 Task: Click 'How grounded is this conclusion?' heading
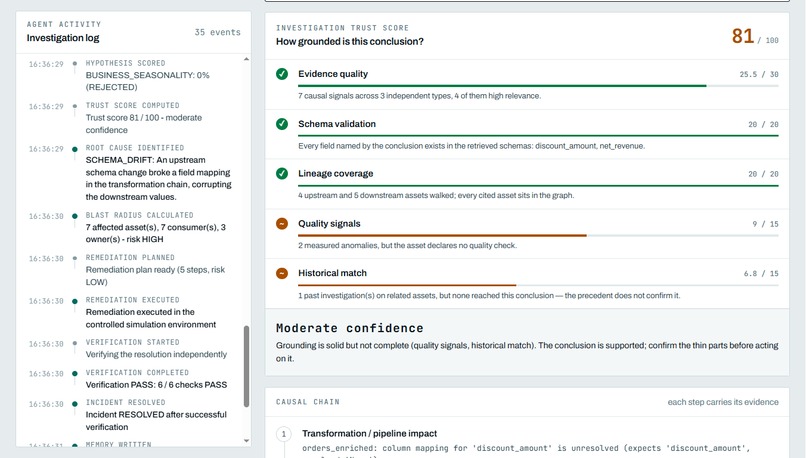click(x=350, y=42)
